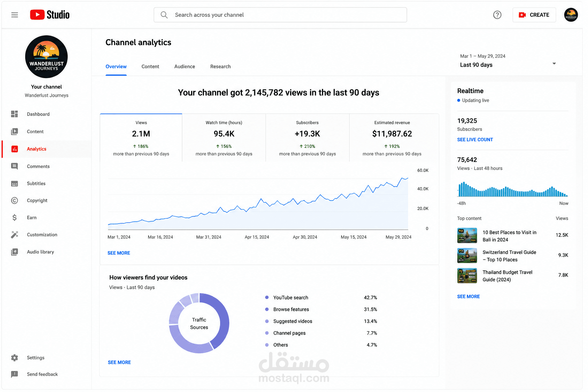This screenshot has width=588, height=392.
Task: Open Thailand Budget Travel Guide thumbnail
Action: (x=467, y=276)
